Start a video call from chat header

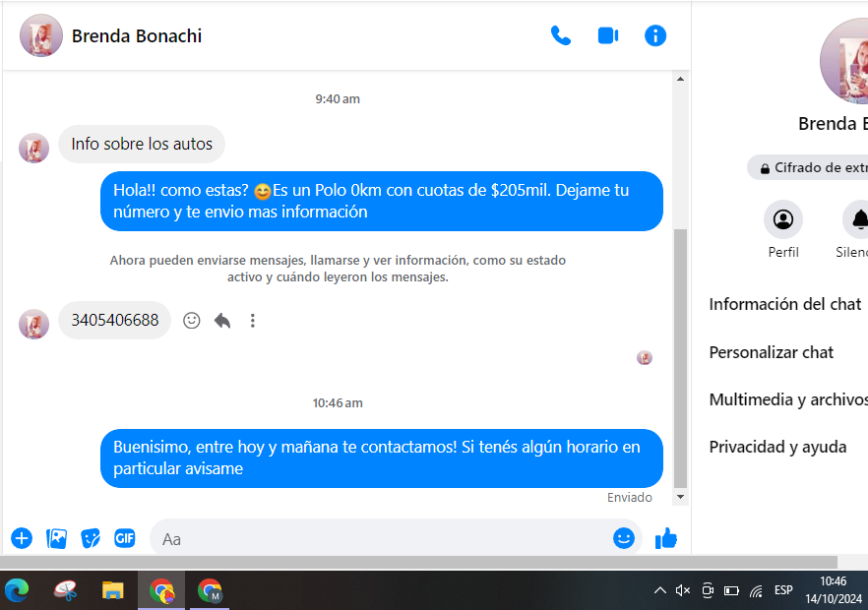point(608,36)
